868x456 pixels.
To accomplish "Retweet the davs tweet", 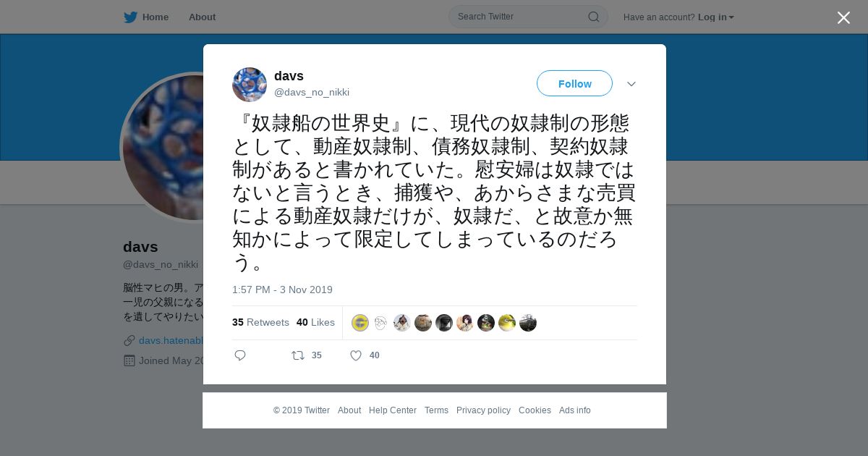I will (297, 355).
